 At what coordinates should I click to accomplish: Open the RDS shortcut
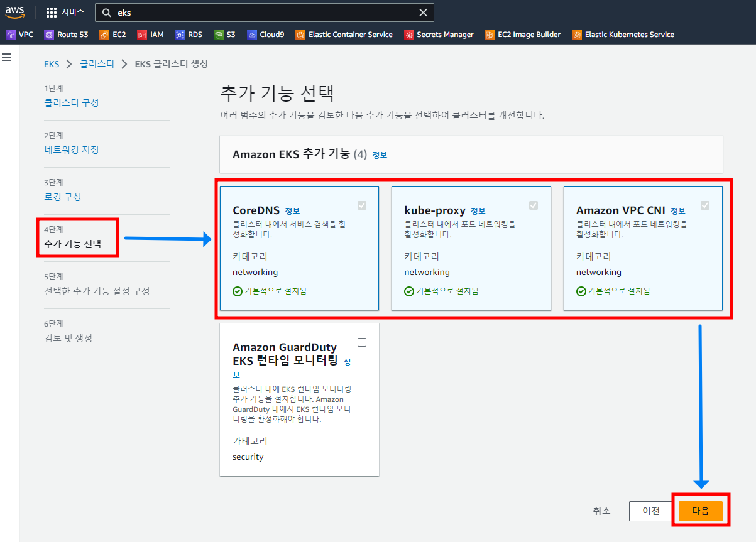(189, 35)
